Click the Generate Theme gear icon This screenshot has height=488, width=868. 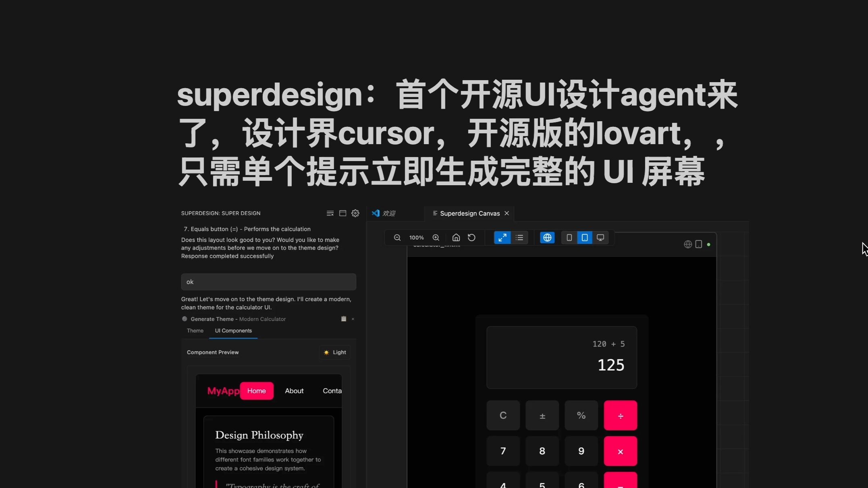point(185,319)
